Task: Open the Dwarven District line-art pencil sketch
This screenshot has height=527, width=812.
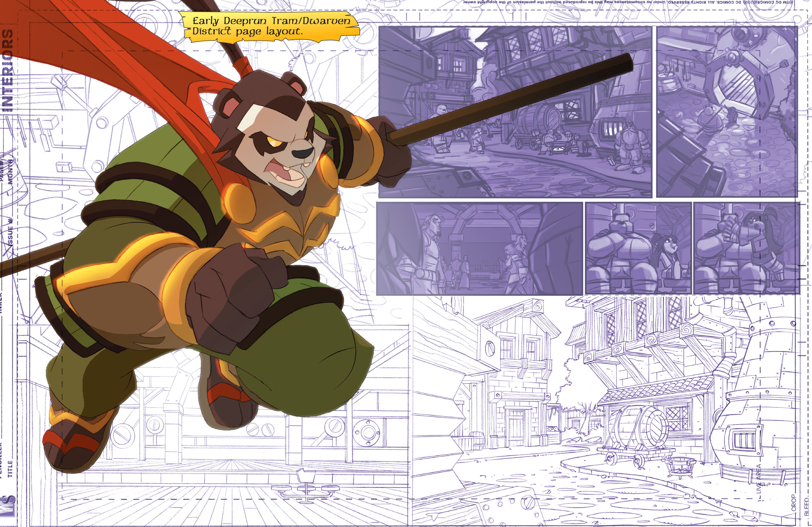Action: 606,411
